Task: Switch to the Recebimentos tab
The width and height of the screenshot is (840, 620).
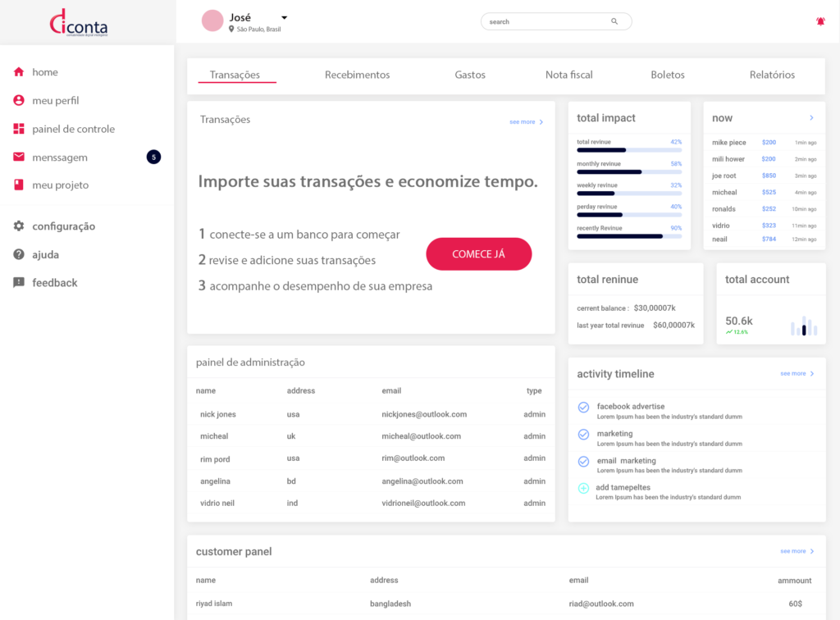Action: coord(357,75)
